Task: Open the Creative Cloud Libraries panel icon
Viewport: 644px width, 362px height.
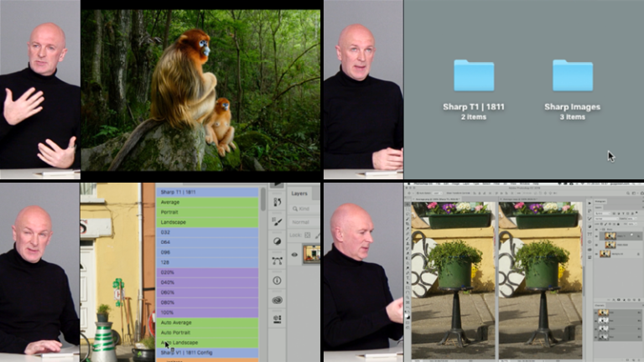Action: coord(278,299)
